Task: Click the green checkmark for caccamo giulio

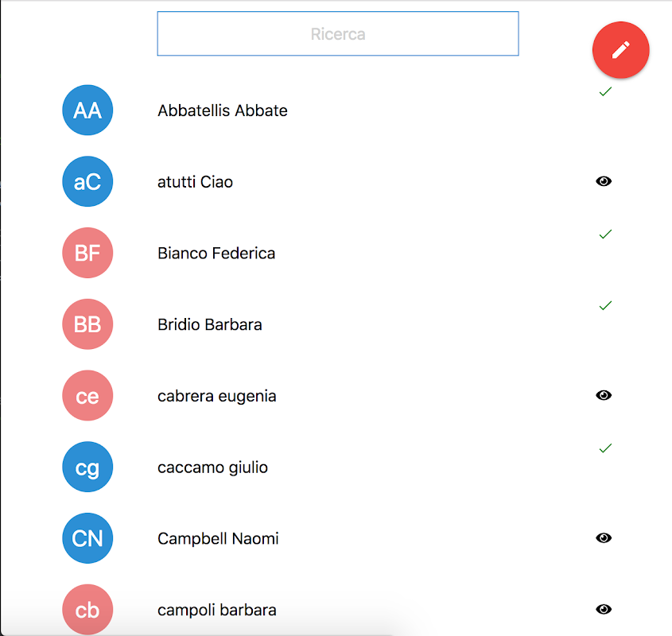Action: tap(605, 448)
